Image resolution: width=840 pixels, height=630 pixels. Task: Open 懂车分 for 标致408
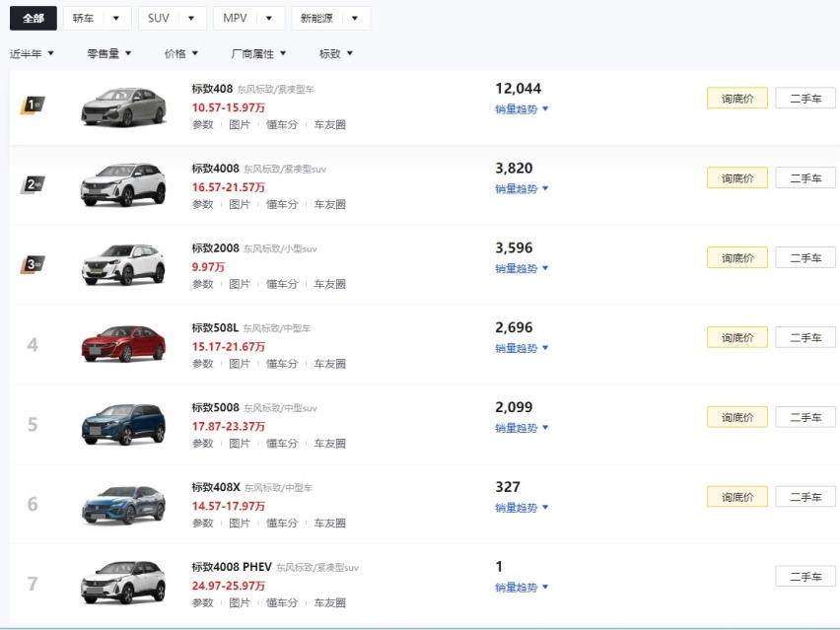pos(282,125)
